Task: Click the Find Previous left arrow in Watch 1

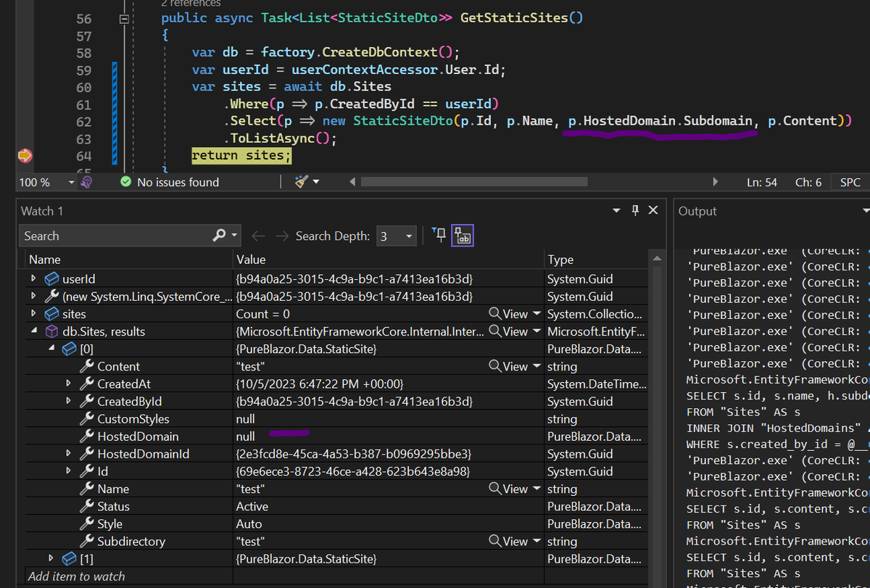Action: [x=257, y=236]
